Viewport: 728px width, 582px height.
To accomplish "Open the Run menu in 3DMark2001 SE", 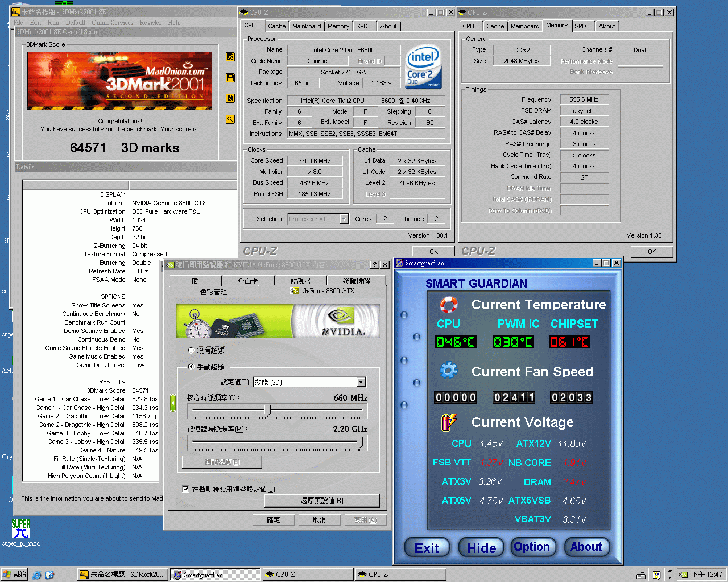I will coord(53,23).
